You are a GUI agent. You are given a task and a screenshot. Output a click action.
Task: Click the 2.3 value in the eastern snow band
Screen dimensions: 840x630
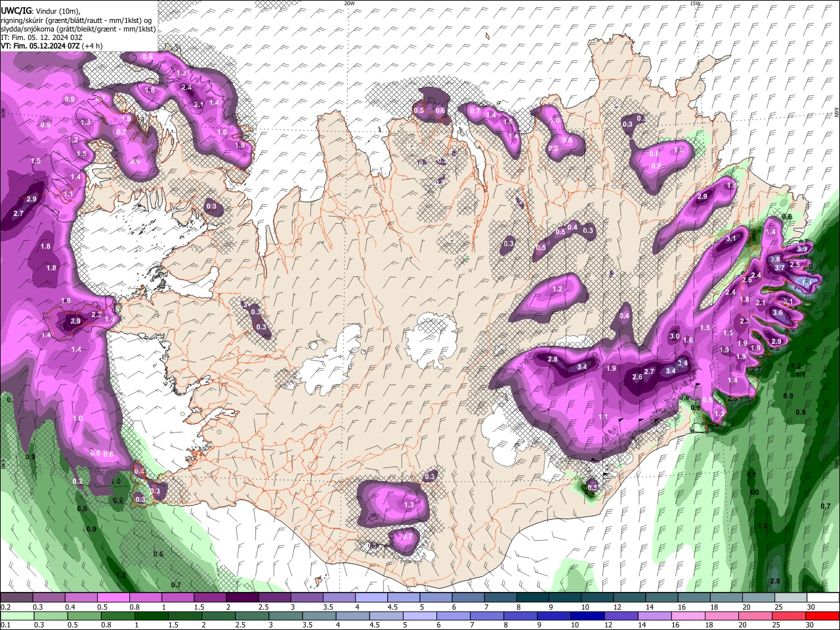[745, 321]
